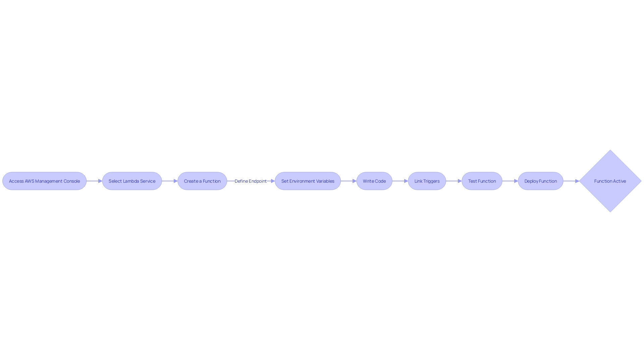
Task: Click the Access AWS Management Console node
Action: pos(44,181)
